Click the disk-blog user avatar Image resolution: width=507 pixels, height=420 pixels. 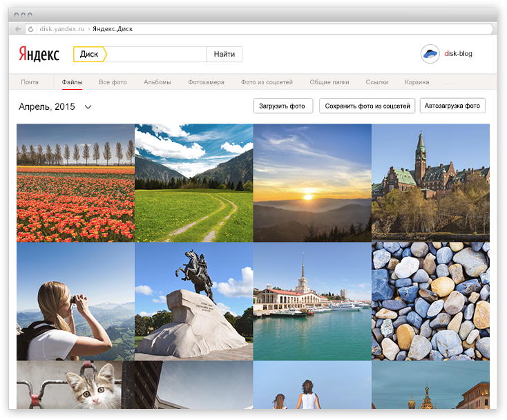point(430,54)
